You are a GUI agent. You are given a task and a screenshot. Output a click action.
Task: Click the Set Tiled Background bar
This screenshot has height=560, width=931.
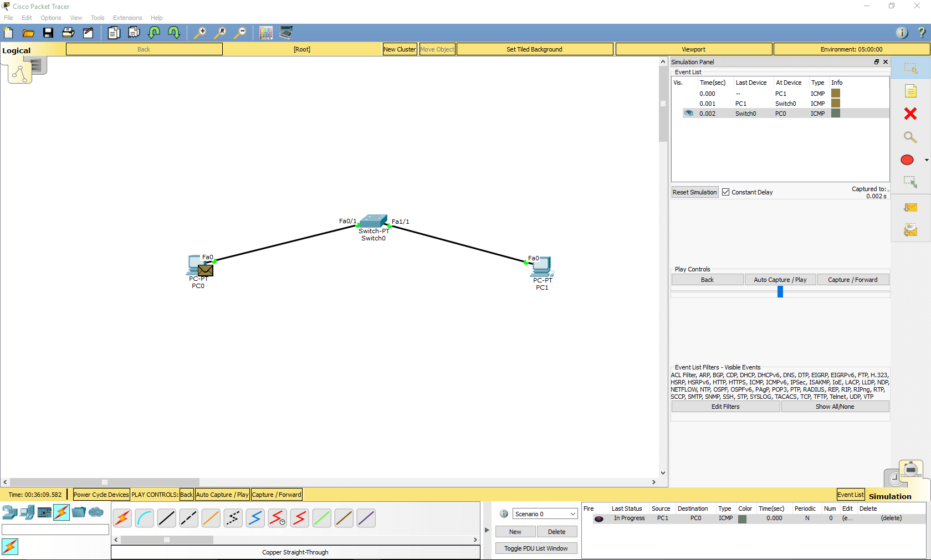click(x=535, y=49)
